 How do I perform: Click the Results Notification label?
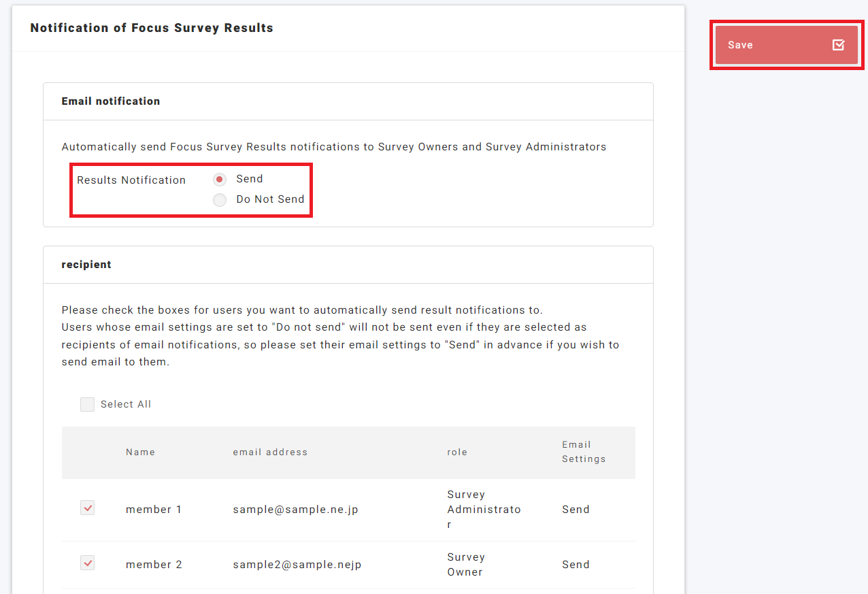[131, 180]
